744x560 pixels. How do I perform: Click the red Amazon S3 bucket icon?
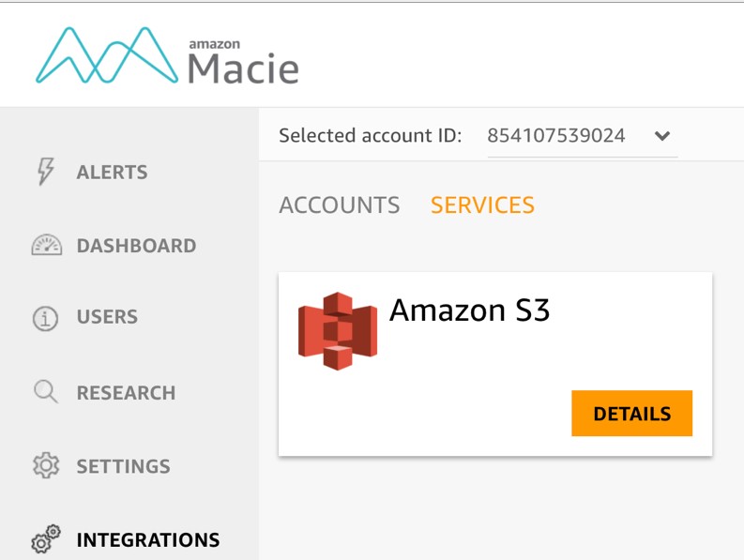click(x=338, y=331)
